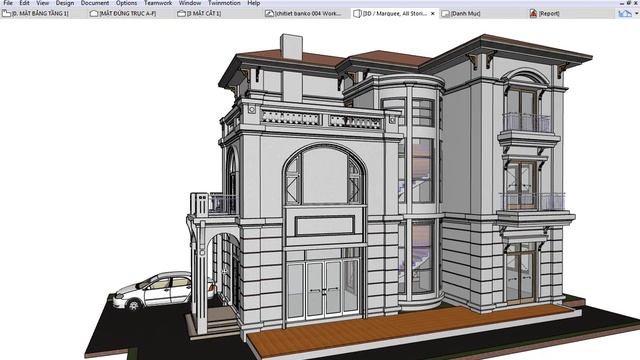Viewport: 640px width, 360px height.
Task: Close the 3D / Marquee tab
Action: tap(433, 13)
